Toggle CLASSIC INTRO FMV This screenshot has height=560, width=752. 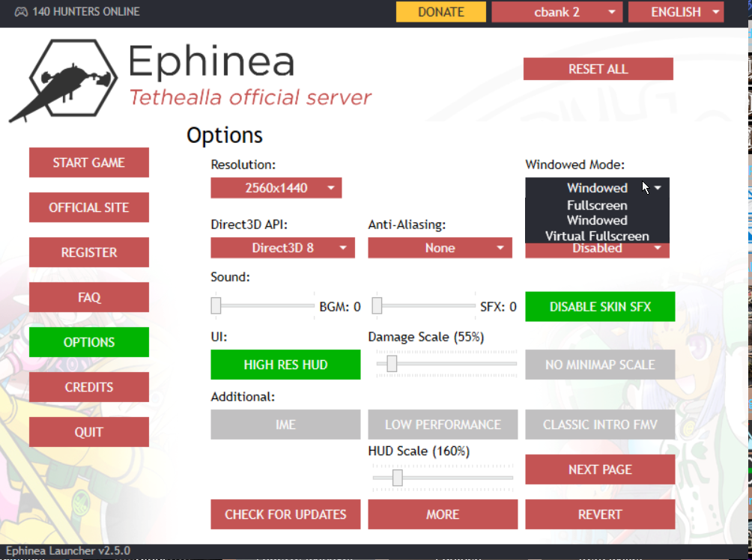(x=600, y=424)
